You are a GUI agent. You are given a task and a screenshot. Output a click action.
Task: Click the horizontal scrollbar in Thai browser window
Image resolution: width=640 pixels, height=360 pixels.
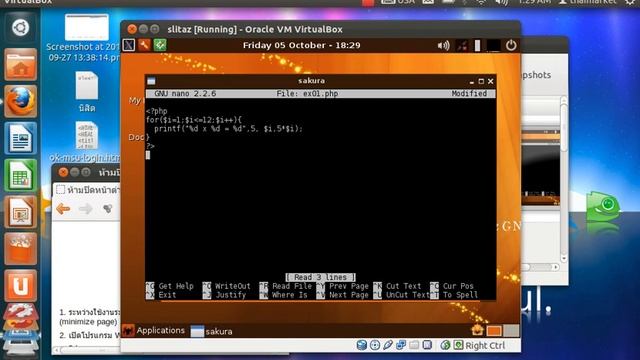pos(88,350)
